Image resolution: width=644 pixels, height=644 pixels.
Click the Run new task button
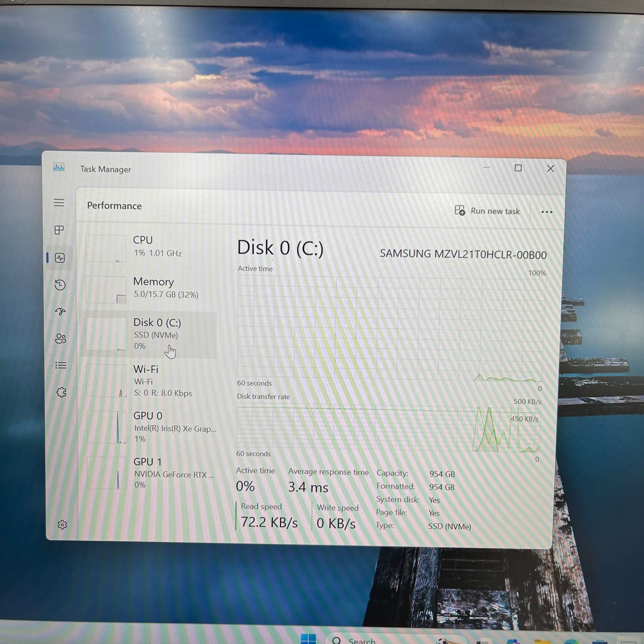[487, 211]
